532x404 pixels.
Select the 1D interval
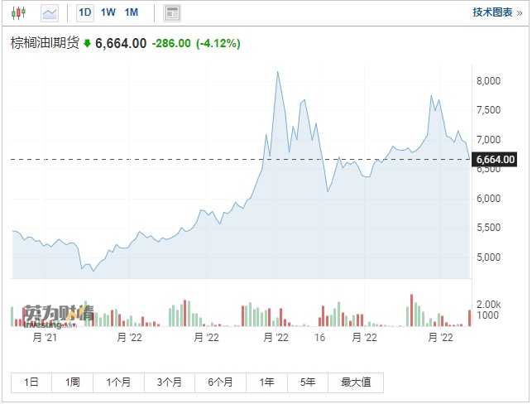[84, 12]
